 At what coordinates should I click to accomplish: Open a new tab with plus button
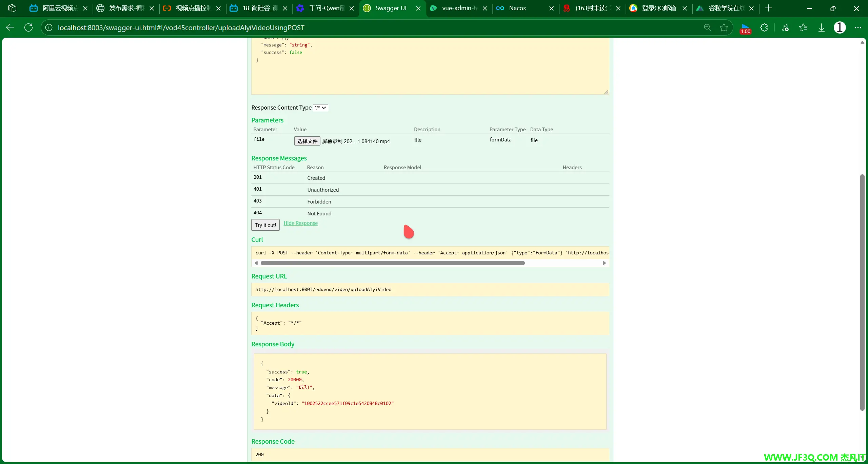click(x=768, y=8)
